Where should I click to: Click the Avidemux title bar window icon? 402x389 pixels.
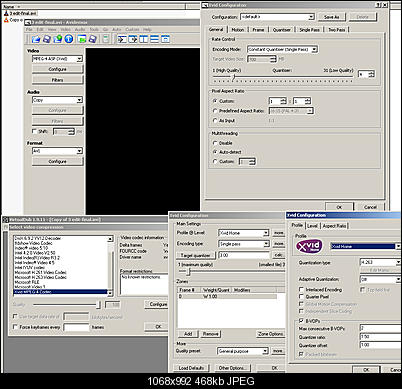tap(28, 22)
